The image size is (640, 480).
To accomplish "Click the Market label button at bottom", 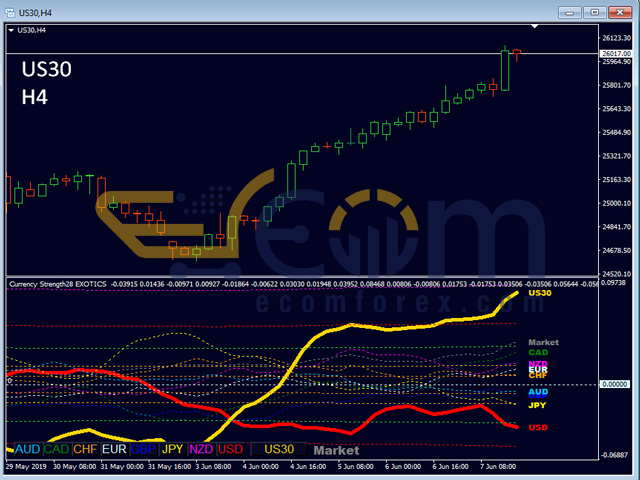I will pyautogui.click(x=336, y=450).
